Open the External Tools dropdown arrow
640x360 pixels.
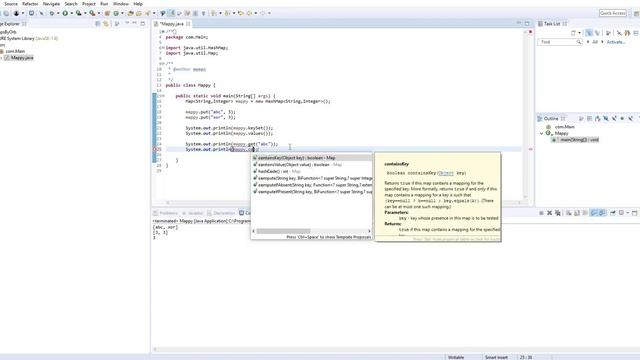point(98,13)
